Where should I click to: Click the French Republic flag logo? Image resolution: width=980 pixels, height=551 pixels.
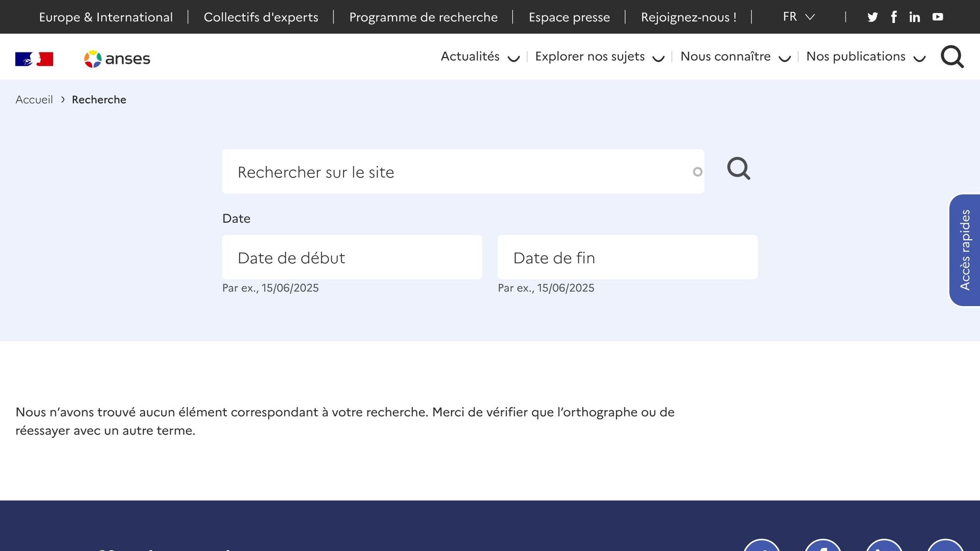coord(34,59)
